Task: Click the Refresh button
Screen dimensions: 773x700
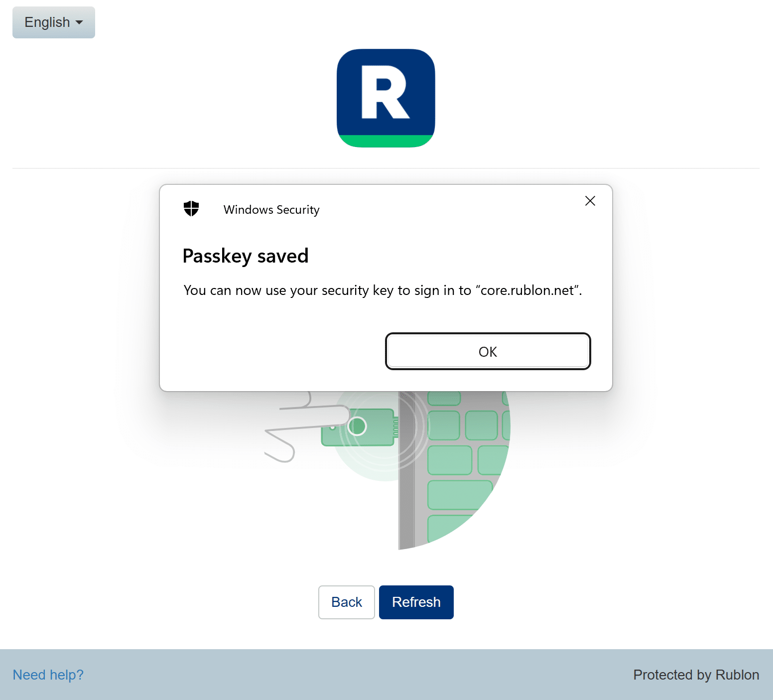Action: coord(416,602)
